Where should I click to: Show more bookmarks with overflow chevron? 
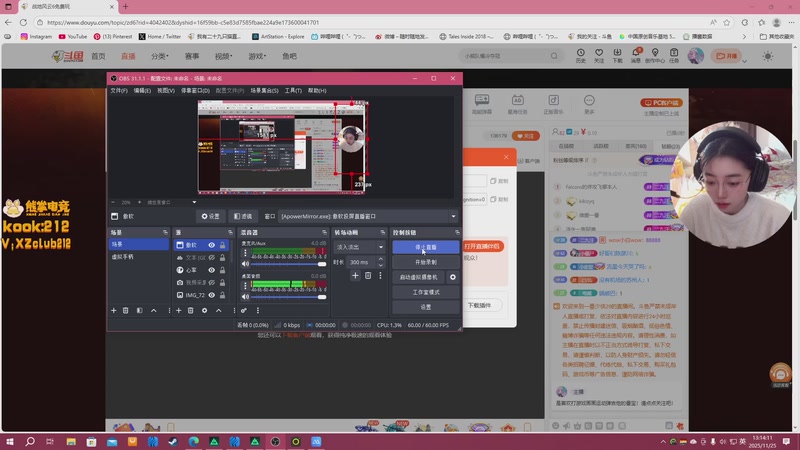click(744, 37)
